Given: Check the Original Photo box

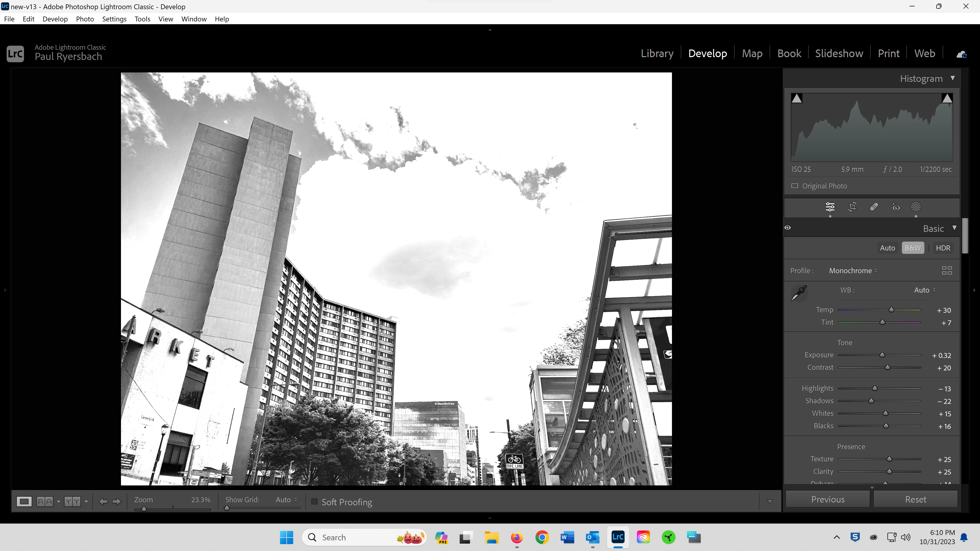Looking at the screenshot, I should pos(795,186).
